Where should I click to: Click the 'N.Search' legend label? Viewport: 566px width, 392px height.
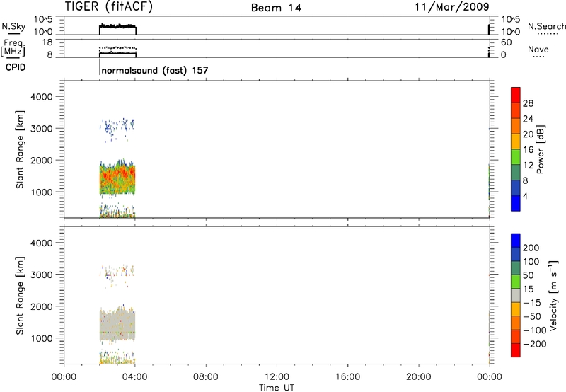click(x=546, y=26)
